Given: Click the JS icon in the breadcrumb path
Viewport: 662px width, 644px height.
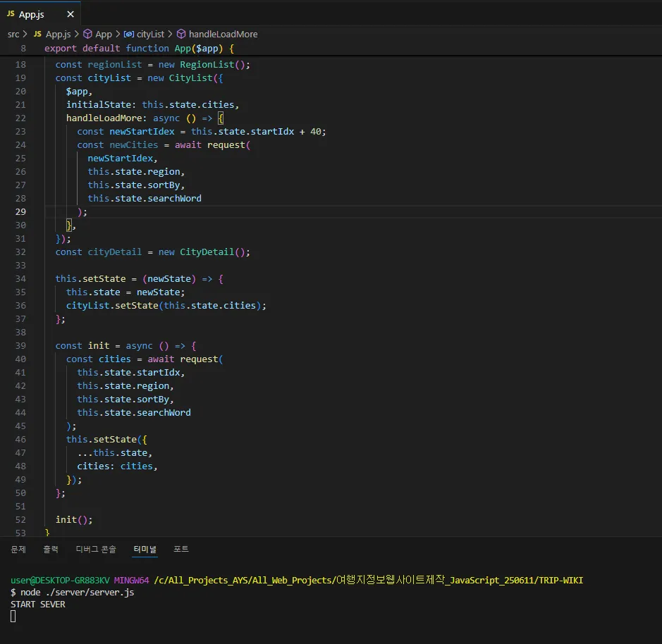Looking at the screenshot, I should [x=37, y=35].
